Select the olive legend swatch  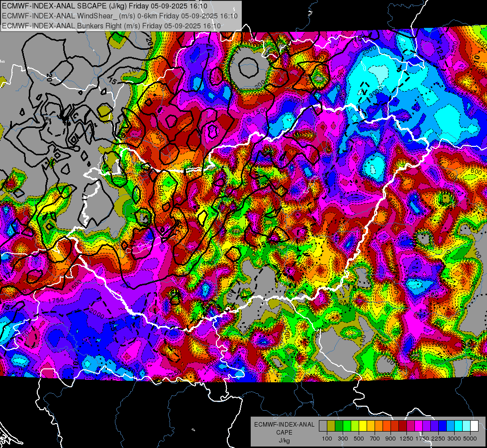(331, 426)
